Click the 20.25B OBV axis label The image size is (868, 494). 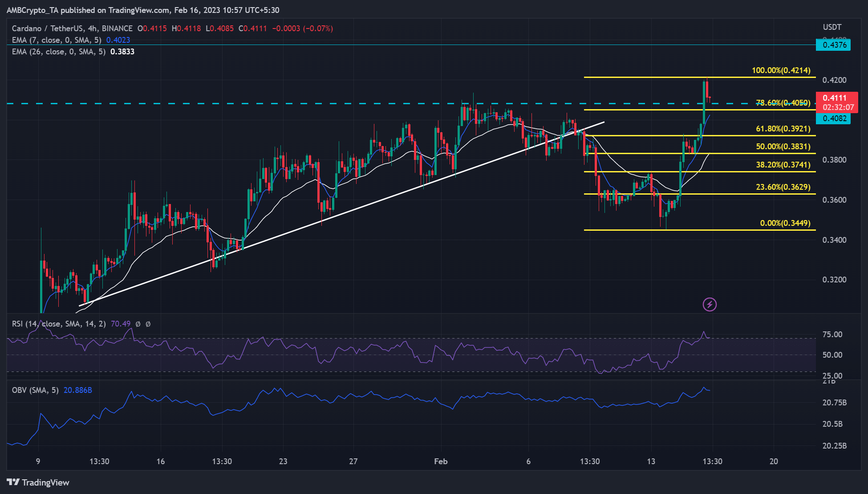(834, 446)
